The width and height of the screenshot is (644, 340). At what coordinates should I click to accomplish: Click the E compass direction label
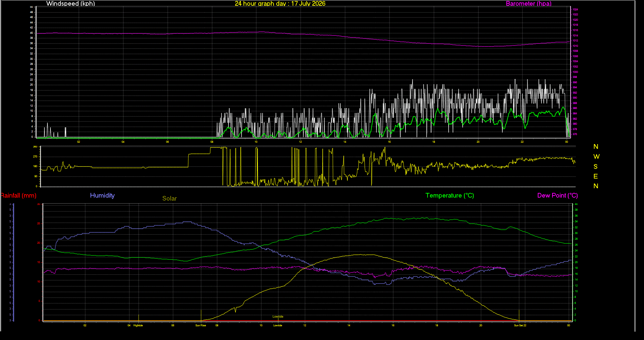point(596,176)
